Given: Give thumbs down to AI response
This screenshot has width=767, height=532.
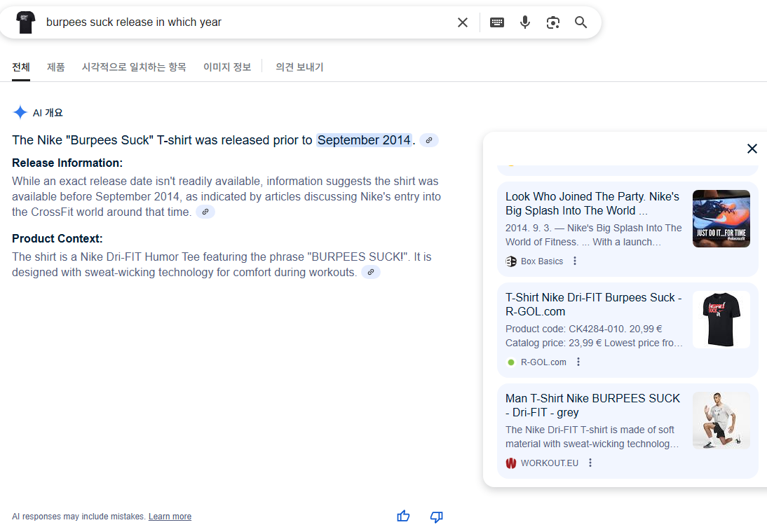Looking at the screenshot, I should tap(436, 517).
